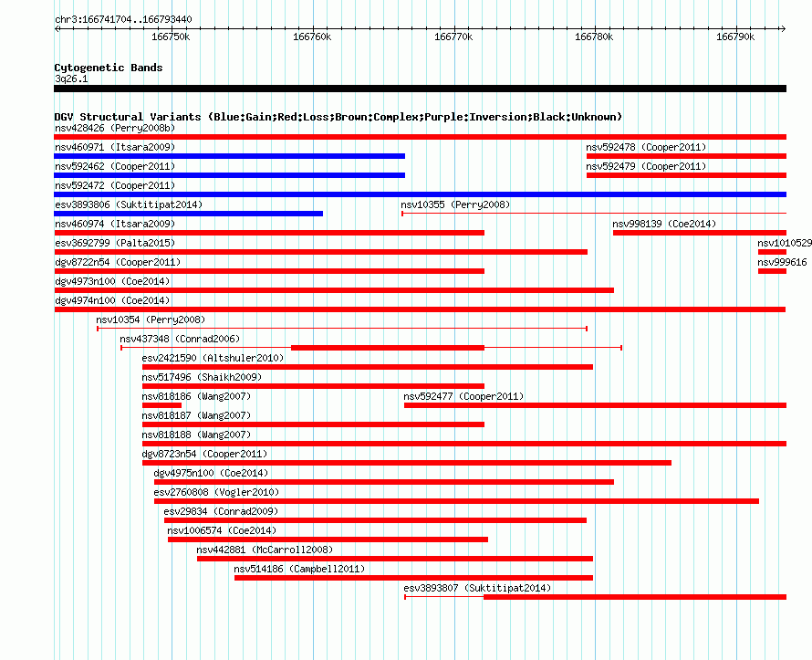Click nsv514186 (Campbell2011) label

(x=299, y=569)
